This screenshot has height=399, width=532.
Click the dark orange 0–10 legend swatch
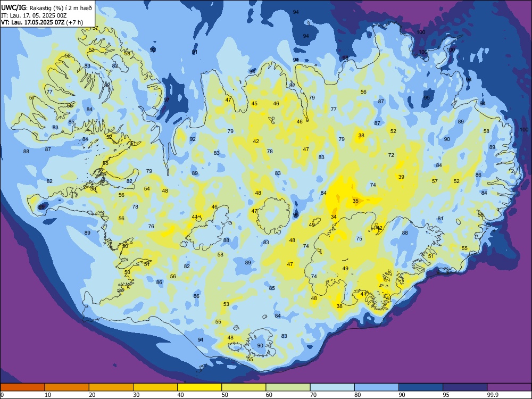22,387
